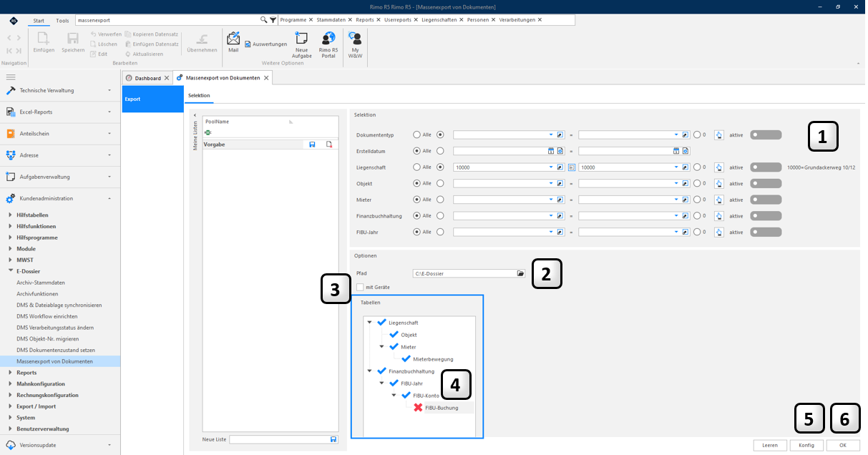This screenshot has height=455, width=868.
Task: Open the calendar for the first Erstelldatum field
Action: pos(551,151)
